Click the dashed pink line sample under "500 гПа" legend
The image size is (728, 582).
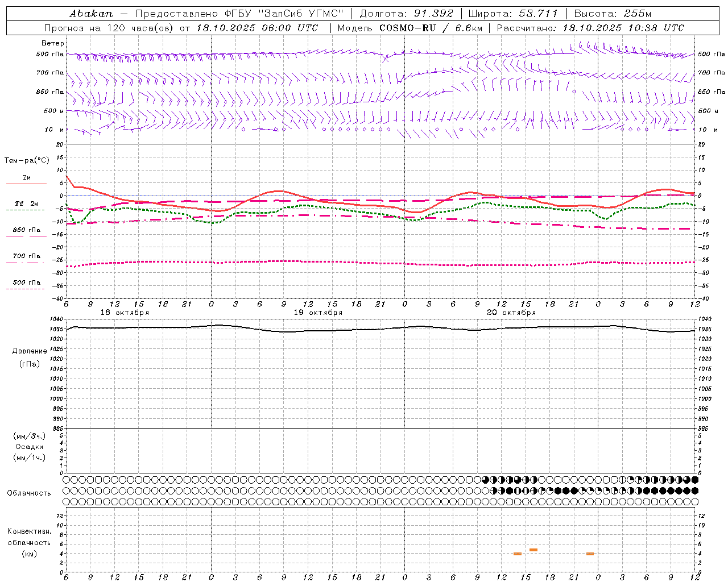pyautogui.click(x=26, y=289)
